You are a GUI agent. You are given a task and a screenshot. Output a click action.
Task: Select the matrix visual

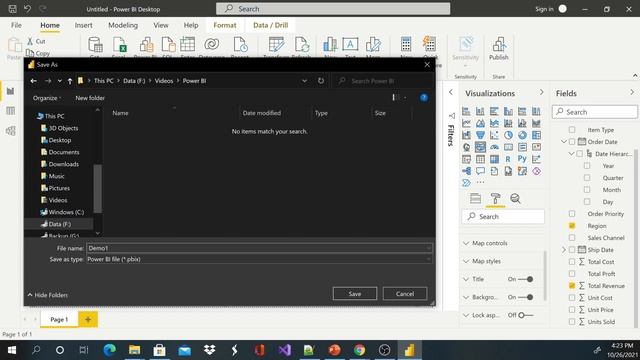tap(494, 159)
